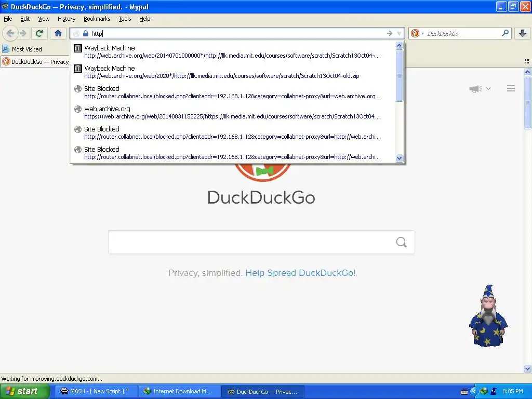This screenshot has height=399, width=532.
Task: Click the Internet Download Manager tray icon
Action: 484,391
